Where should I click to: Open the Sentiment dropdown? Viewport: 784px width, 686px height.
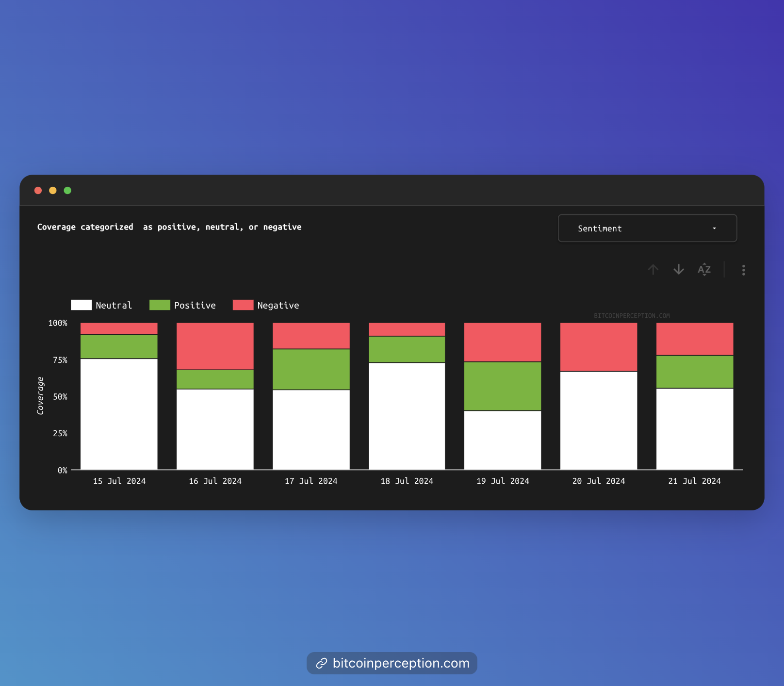point(647,228)
